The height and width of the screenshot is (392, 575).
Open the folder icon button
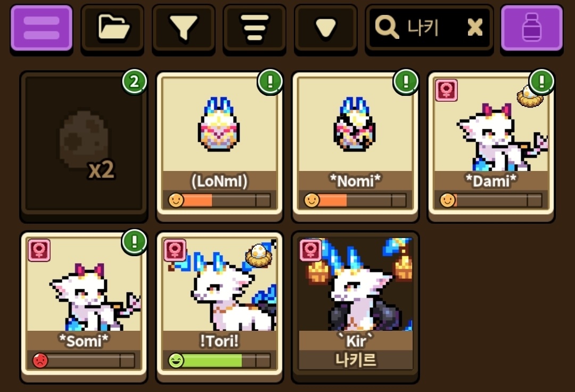point(112,28)
